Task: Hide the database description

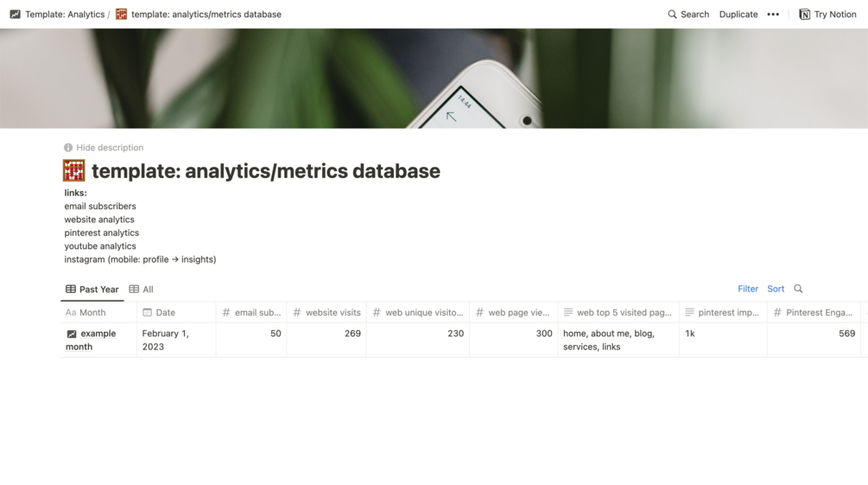Action: [x=109, y=148]
